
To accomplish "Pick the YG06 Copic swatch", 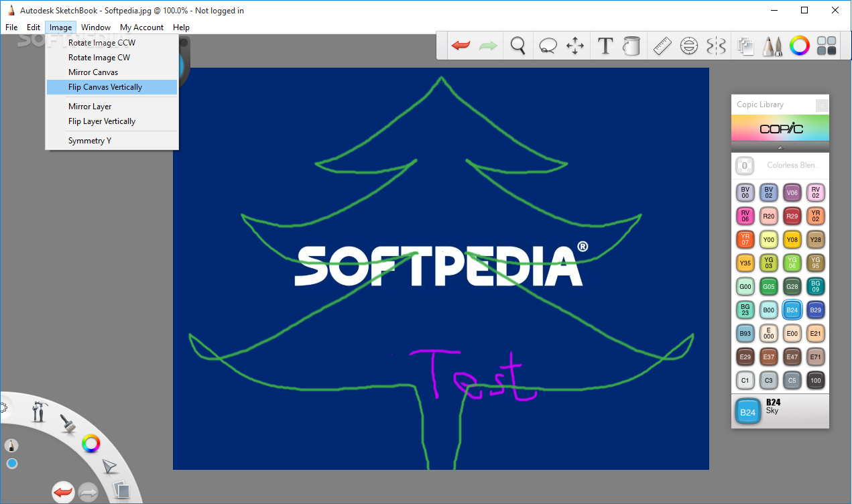I will (x=792, y=263).
